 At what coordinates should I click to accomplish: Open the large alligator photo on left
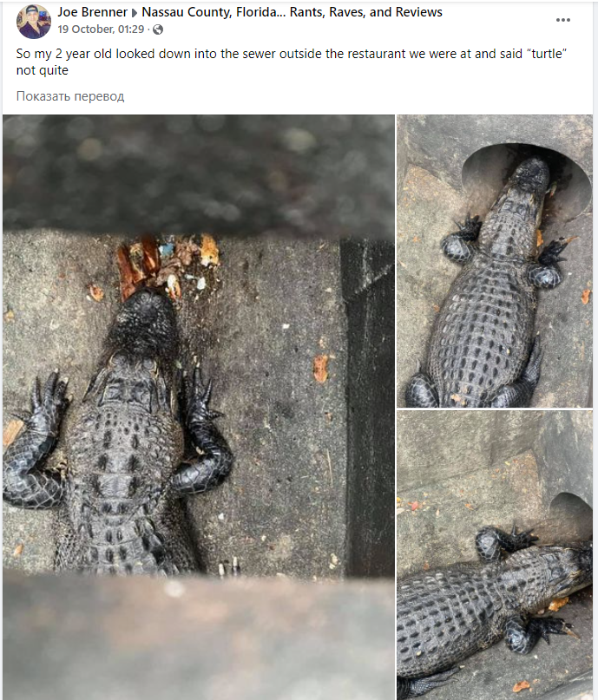coord(199,407)
